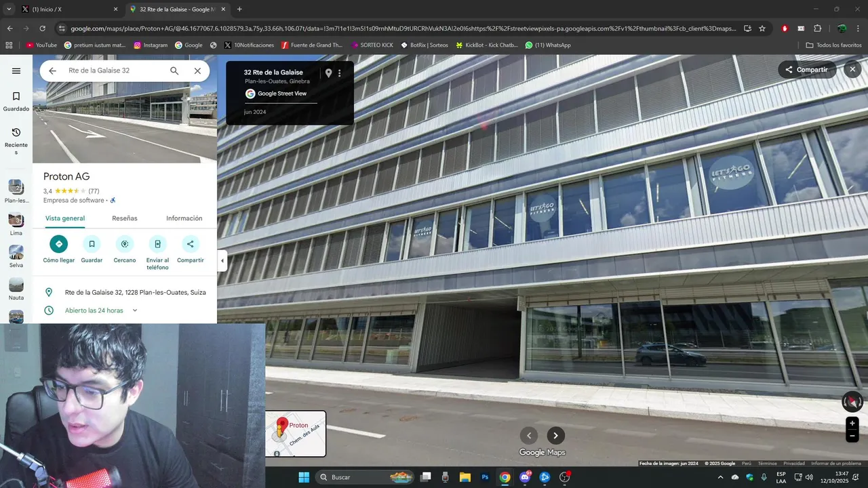Open the three-dot menu in Street View card
The height and width of the screenshot is (488, 868).
click(x=340, y=73)
